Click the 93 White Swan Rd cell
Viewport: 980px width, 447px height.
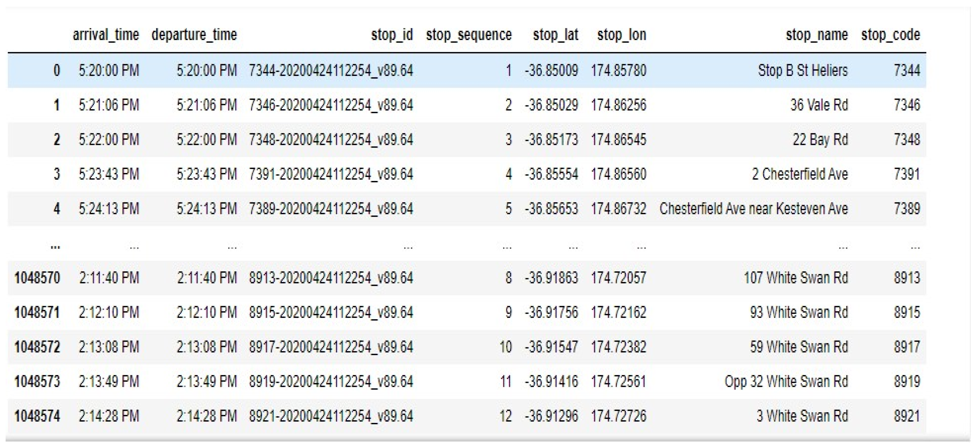point(798,312)
